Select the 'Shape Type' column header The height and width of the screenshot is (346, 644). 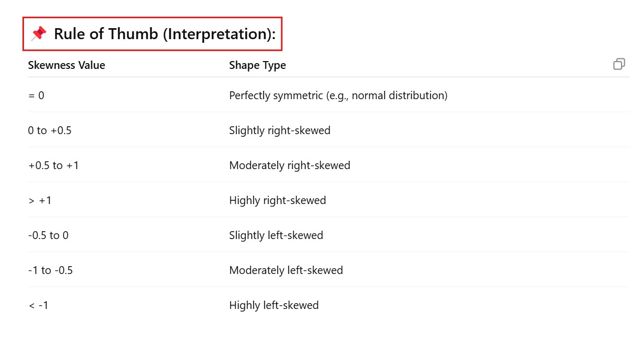click(257, 65)
